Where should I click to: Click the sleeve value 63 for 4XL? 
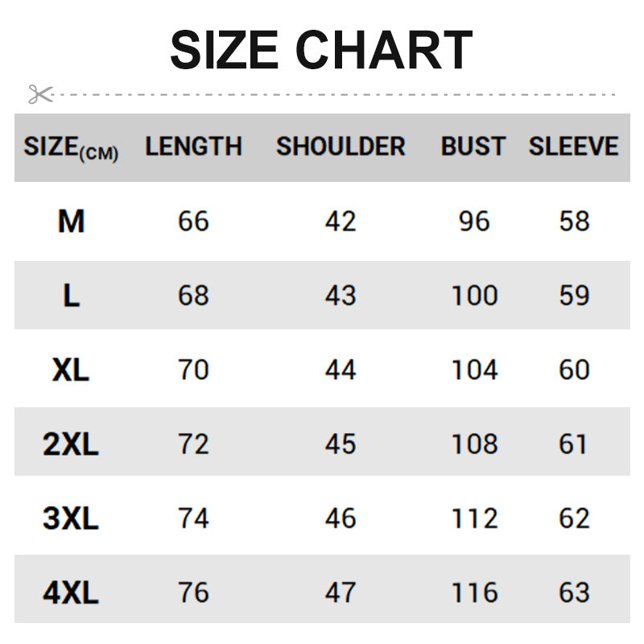(x=574, y=593)
